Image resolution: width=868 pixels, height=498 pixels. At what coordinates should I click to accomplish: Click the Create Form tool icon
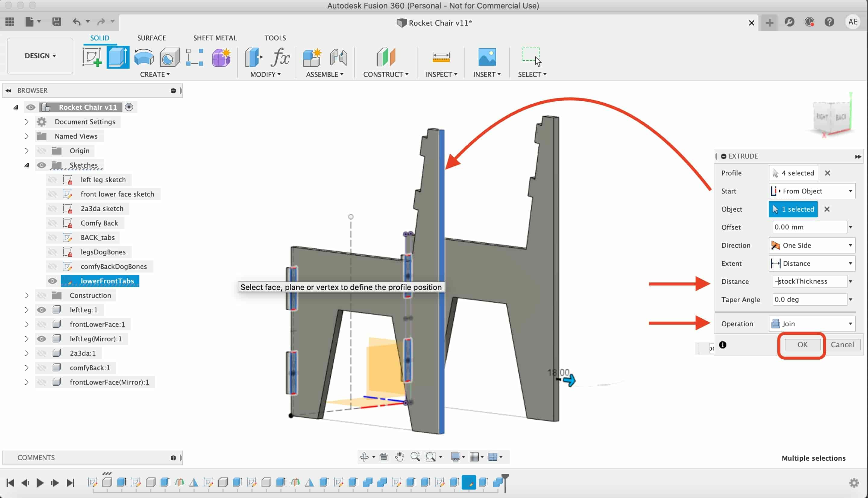(221, 57)
